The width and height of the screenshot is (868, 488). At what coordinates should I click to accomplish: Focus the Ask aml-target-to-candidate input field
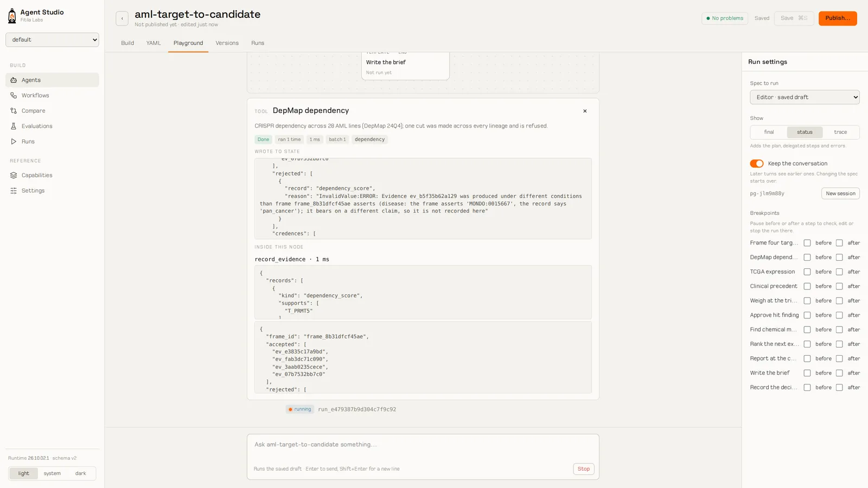[423, 445]
